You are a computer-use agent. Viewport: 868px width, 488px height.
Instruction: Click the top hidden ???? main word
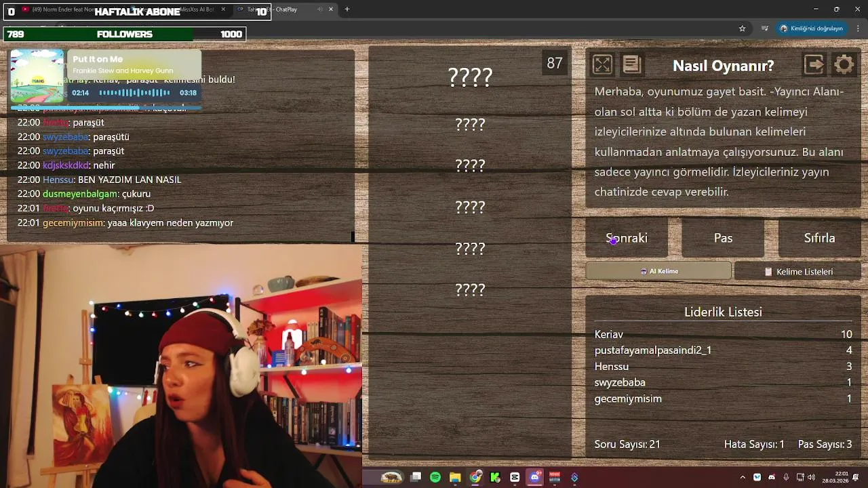pos(470,77)
